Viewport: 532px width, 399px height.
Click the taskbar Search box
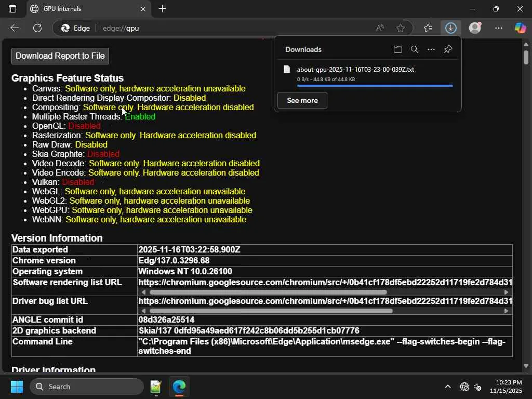tap(87, 387)
